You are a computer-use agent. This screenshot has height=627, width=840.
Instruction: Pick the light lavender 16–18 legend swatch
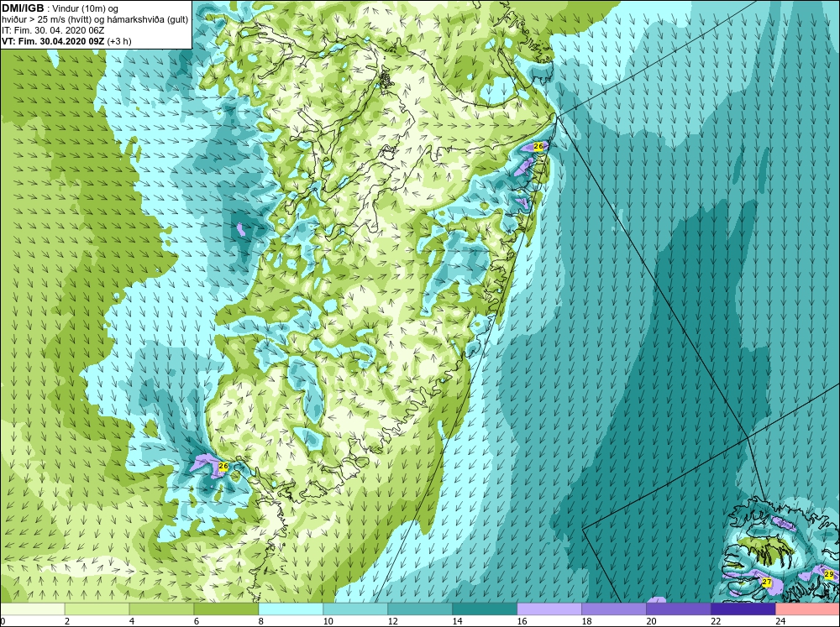pos(549,609)
